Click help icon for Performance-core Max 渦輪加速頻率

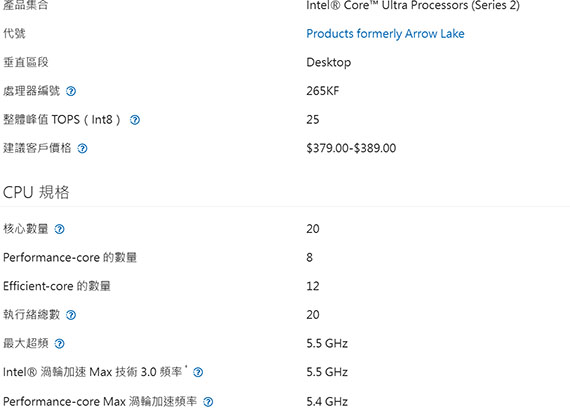click(208, 402)
